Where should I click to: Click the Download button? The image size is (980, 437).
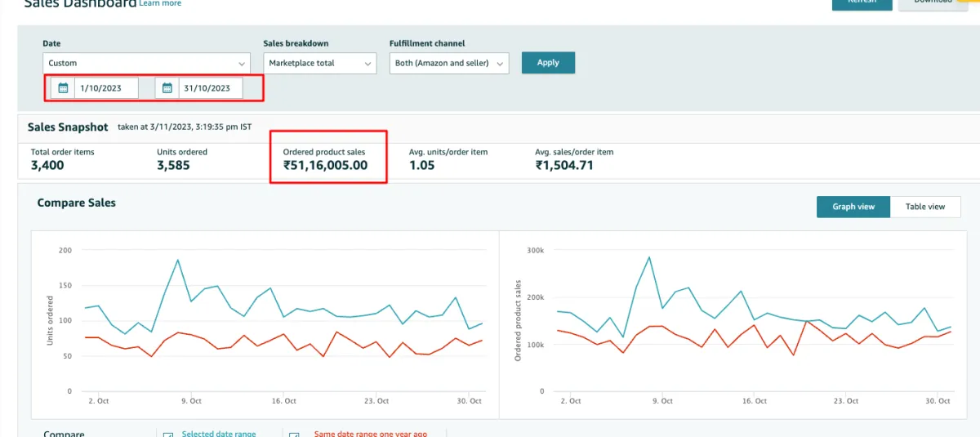933,3
